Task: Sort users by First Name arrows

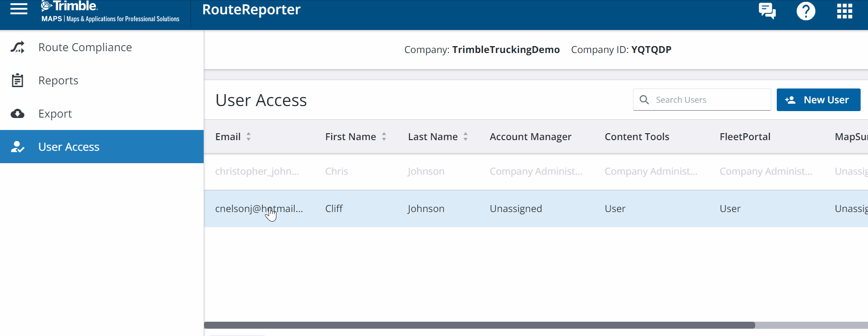Action: click(x=384, y=136)
